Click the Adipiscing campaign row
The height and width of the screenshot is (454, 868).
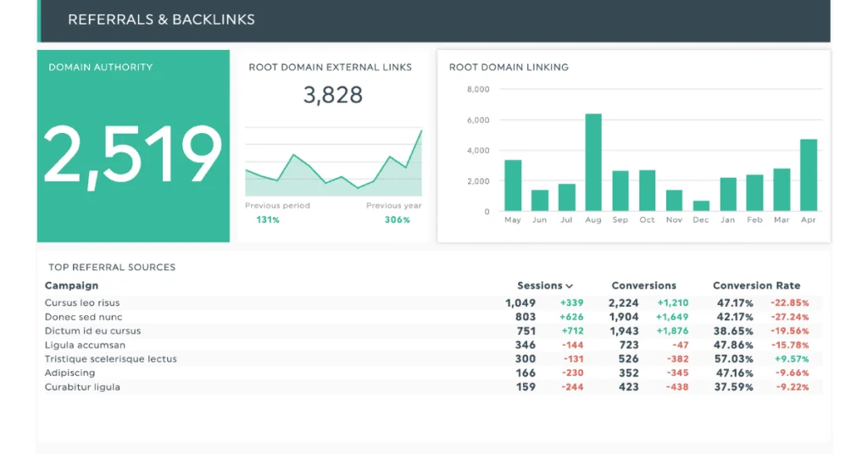70,373
